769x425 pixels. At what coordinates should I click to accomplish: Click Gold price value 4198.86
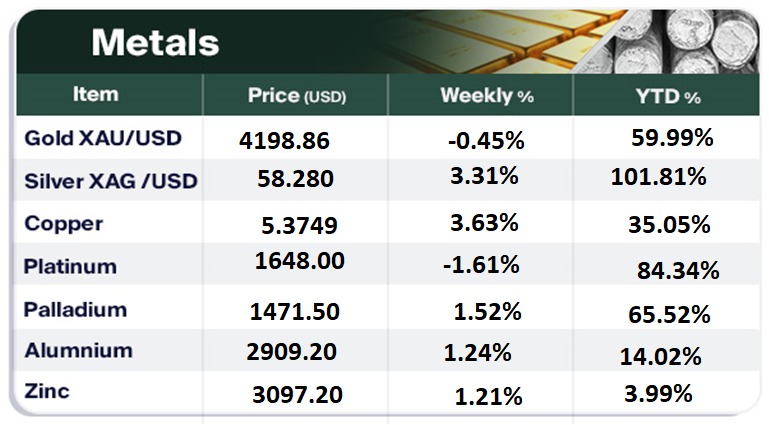[x=285, y=141]
